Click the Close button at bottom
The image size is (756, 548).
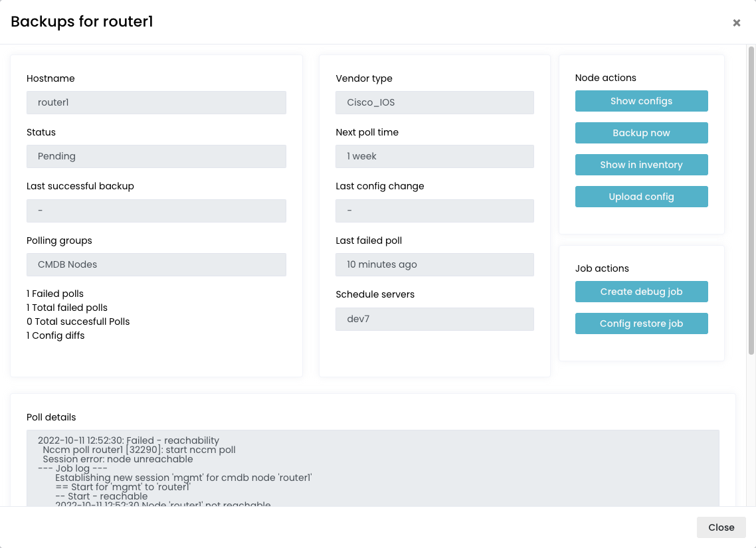click(721, 527)
